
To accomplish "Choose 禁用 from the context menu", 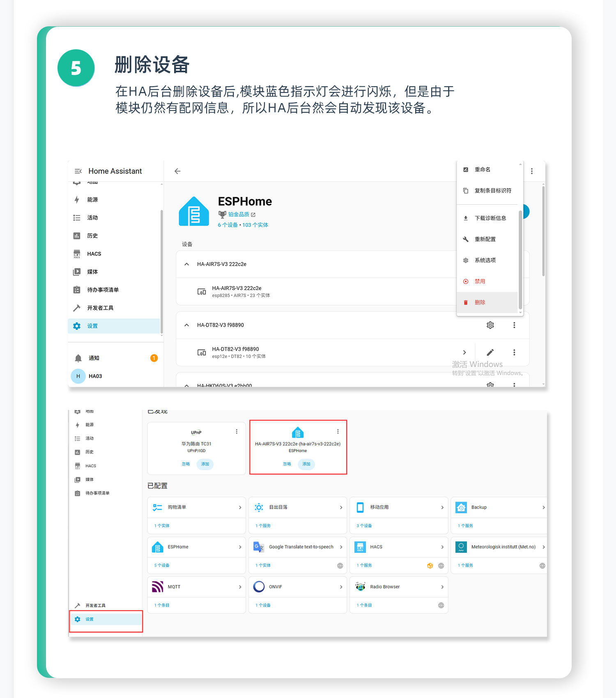I will tap(487, 281).
